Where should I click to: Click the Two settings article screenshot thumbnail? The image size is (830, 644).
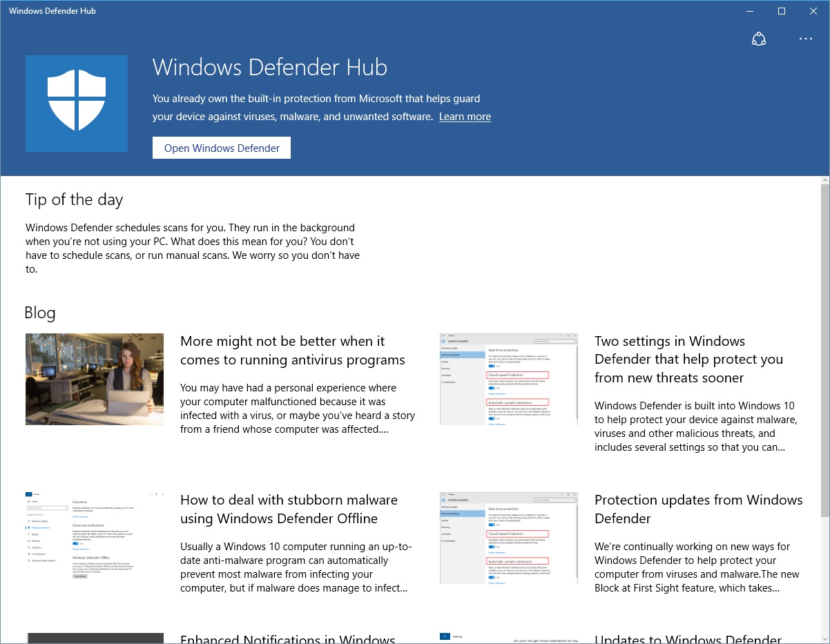click(508, 379)
